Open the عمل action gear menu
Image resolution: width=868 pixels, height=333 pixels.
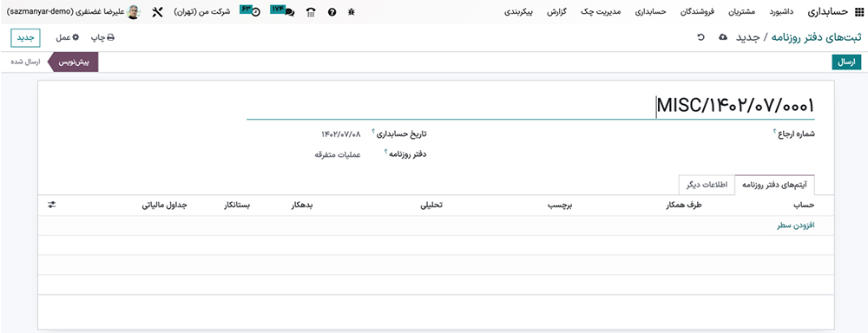point(67,37)
